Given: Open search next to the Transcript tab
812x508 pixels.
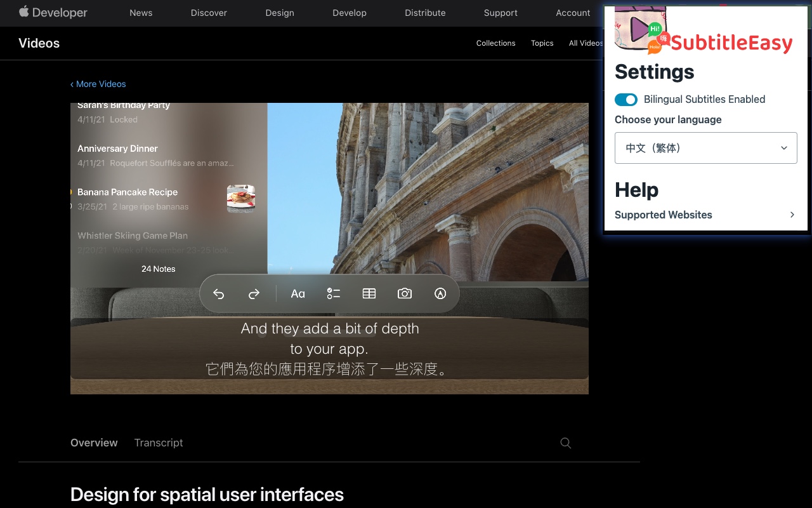Looking at the screenshot, I should [x=565, y=443].
